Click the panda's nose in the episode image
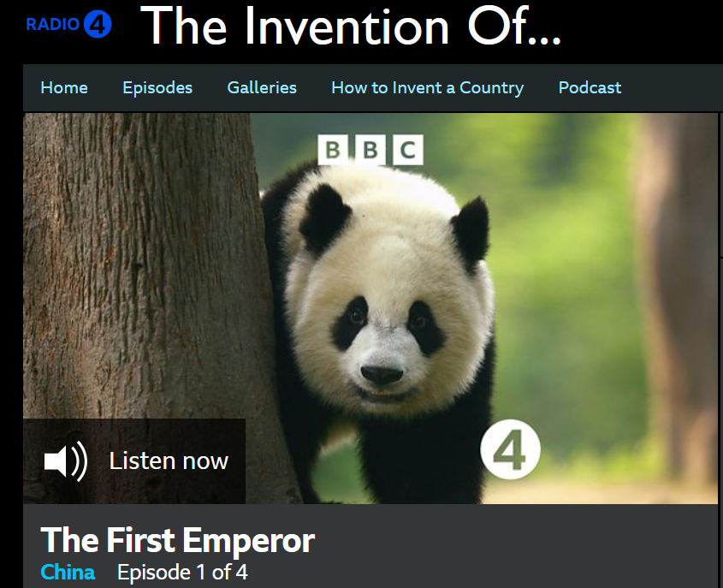Image resolution: width=723 pixels, height=588 pixels. coord(382,375)
